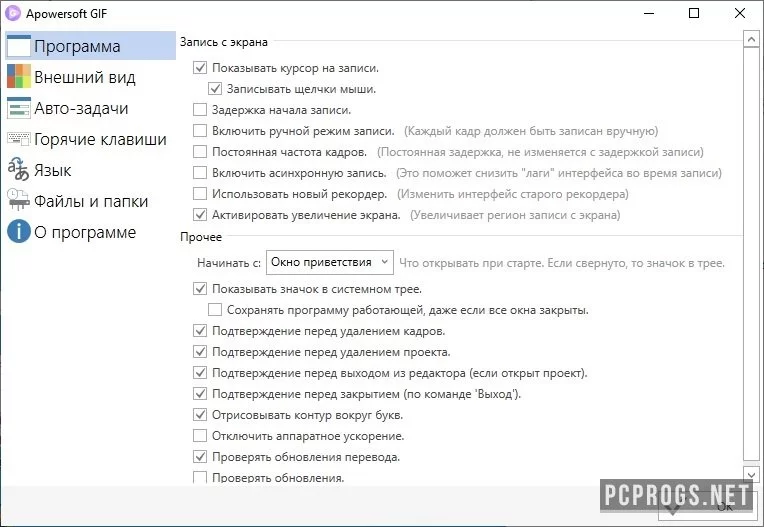
Task: Click the Запись с экрана group heading
Action: pyautogui.click(x=224, y=42)
